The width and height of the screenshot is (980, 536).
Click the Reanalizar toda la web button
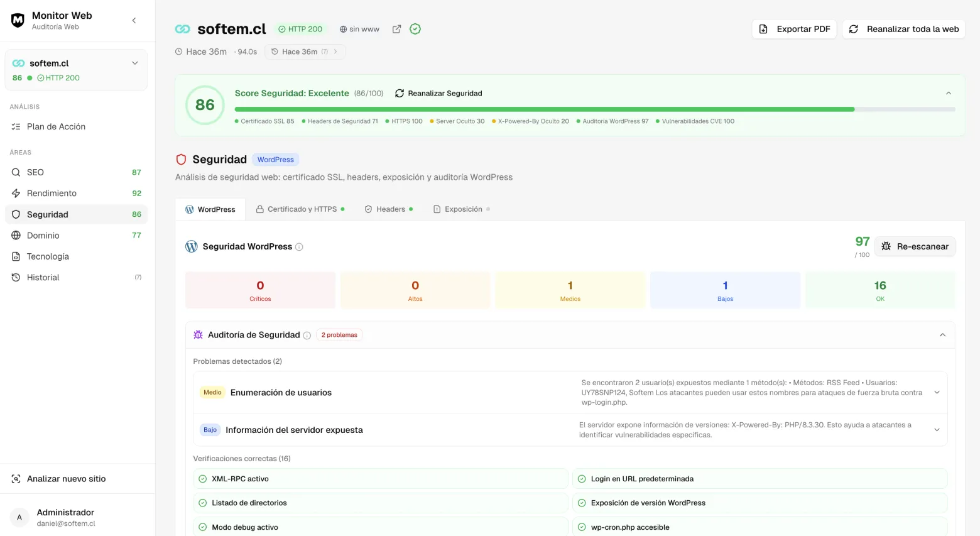tap(903, 29)
